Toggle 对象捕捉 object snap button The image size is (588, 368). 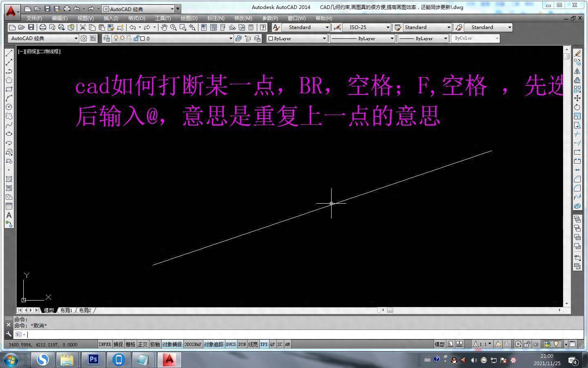(172, 344)
